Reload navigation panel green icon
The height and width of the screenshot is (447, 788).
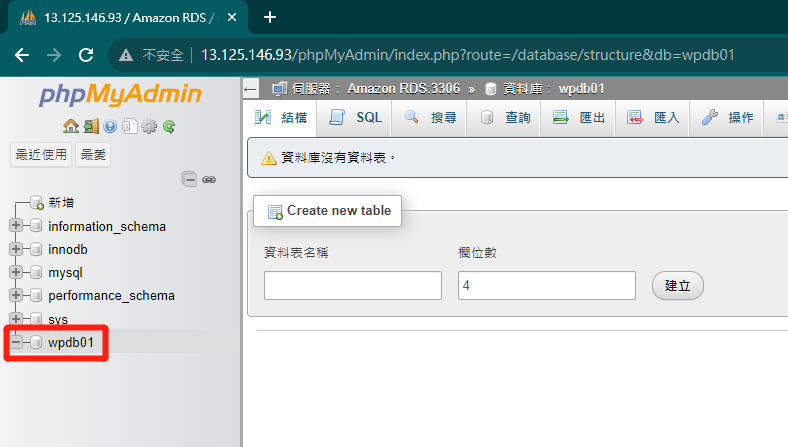click(x=169, y=127)
